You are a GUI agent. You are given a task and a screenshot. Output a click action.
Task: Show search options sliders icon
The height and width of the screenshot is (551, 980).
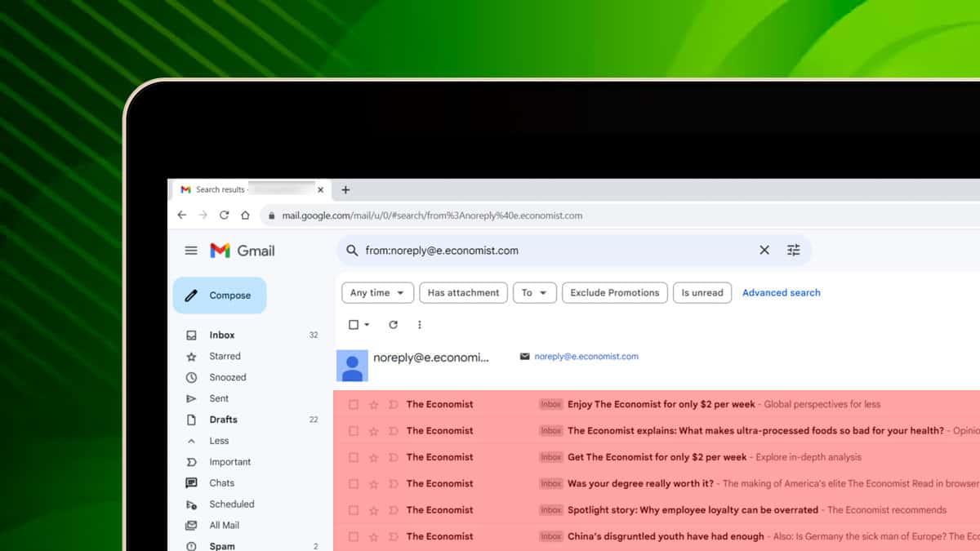794,251
